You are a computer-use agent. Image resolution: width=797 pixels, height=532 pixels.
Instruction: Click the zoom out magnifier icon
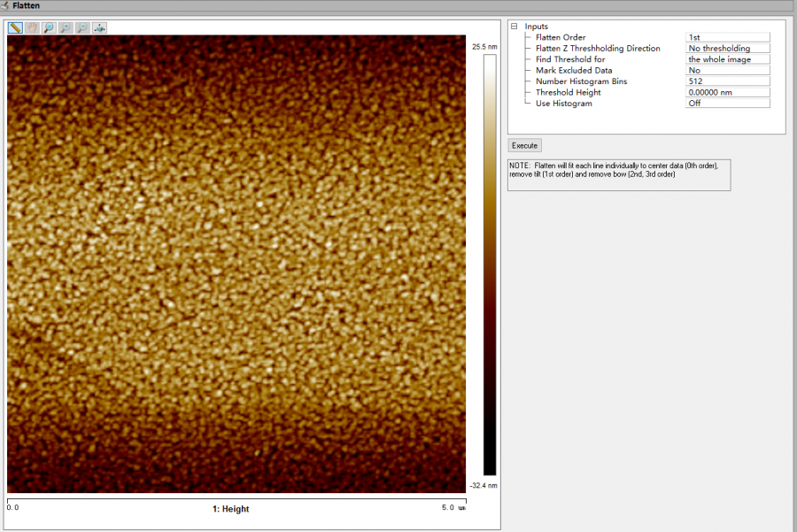83,27
